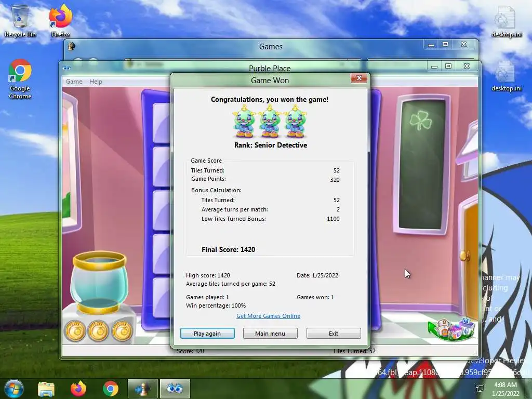
Task: Open Chrome from the taskbar
Action: (110, 389)
